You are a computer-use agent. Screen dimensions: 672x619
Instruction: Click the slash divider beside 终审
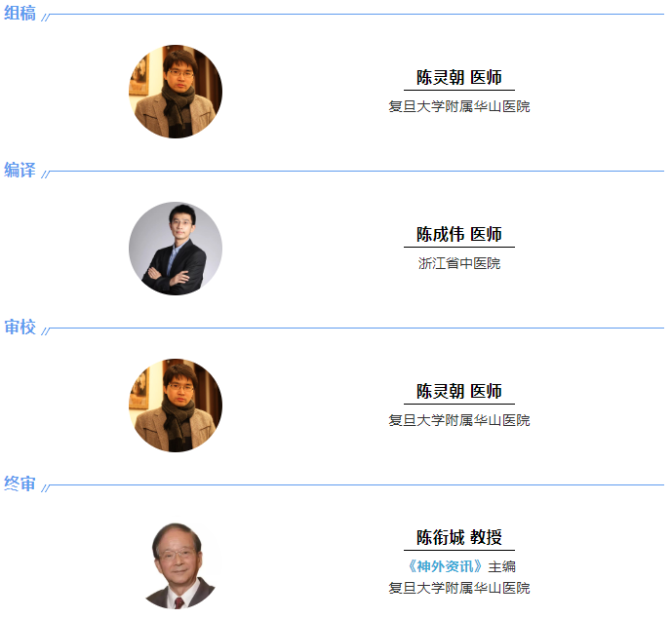click(46, 488)
